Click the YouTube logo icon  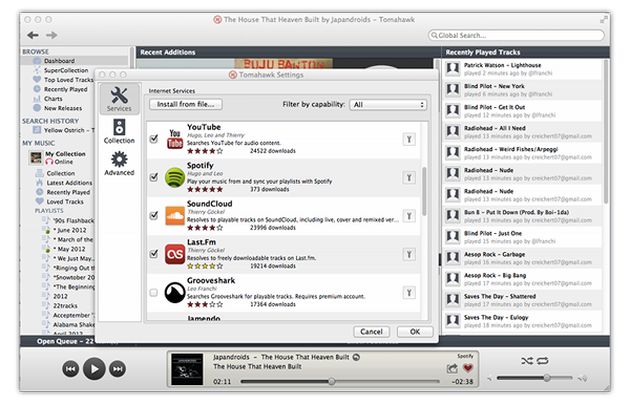click(x=175, y=139)
